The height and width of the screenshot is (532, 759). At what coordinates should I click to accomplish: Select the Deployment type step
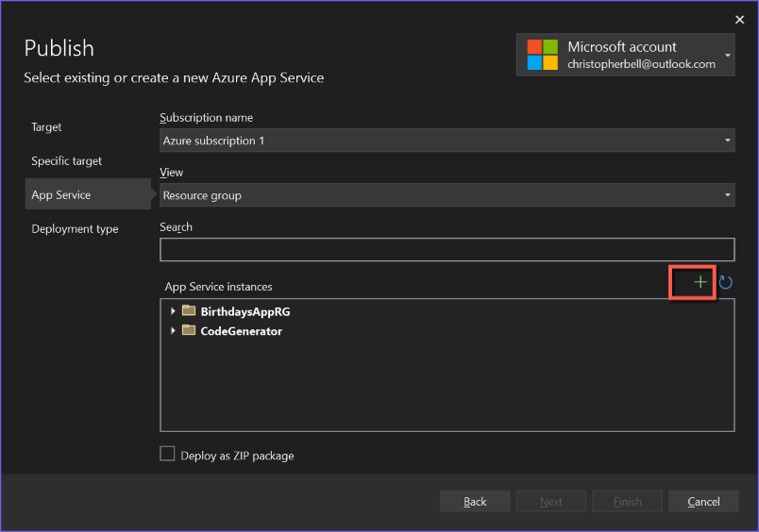(x=75, y=229)
